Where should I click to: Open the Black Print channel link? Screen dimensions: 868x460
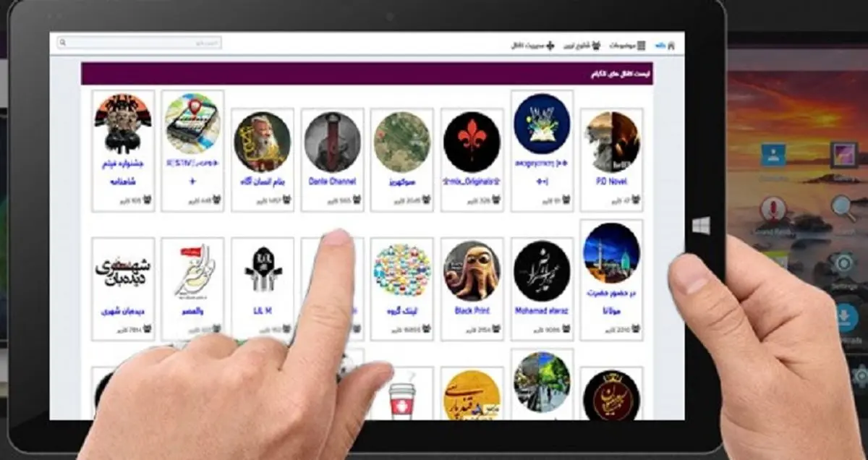pos(472,311)
